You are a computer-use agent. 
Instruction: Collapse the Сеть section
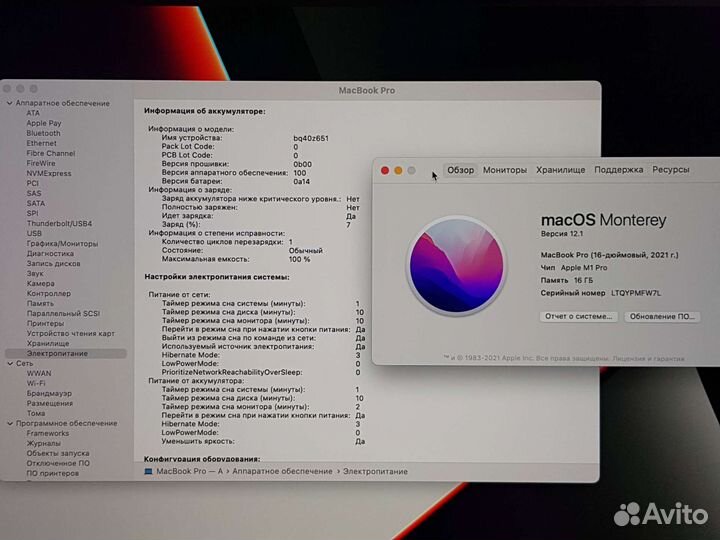[x=10, y=363]
